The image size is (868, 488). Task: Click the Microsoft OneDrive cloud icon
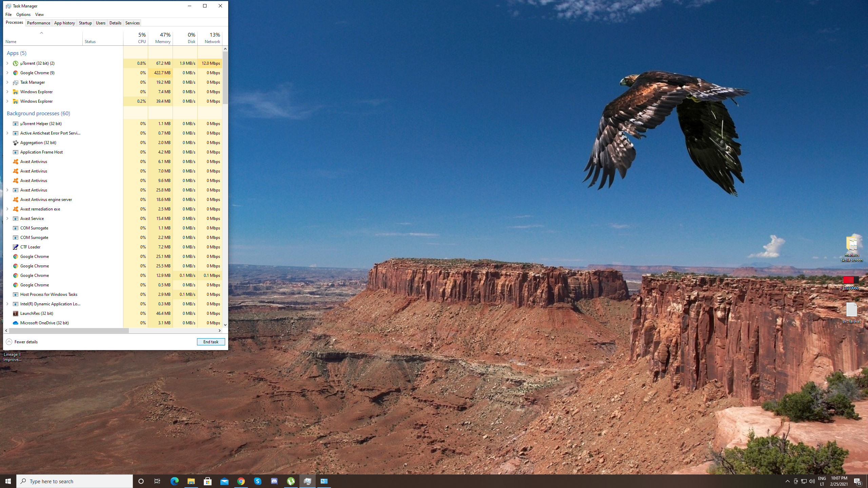coord(15,323)
